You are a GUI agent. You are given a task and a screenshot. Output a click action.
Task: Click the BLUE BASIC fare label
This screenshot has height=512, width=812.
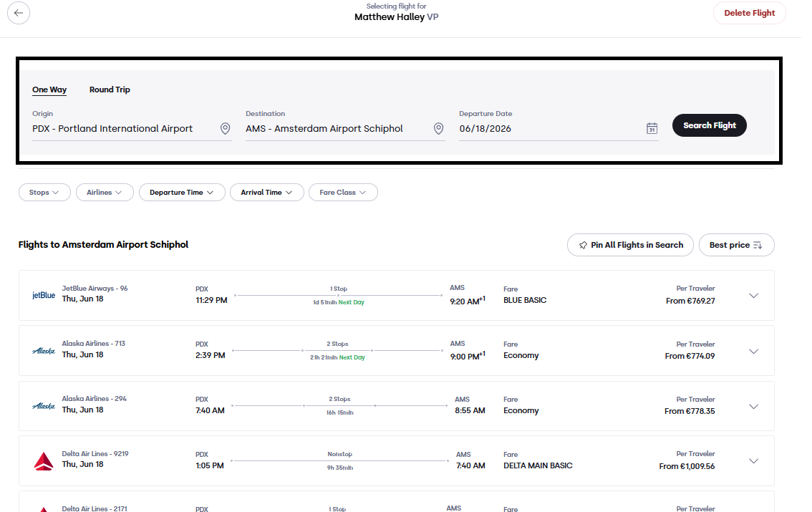525,300
